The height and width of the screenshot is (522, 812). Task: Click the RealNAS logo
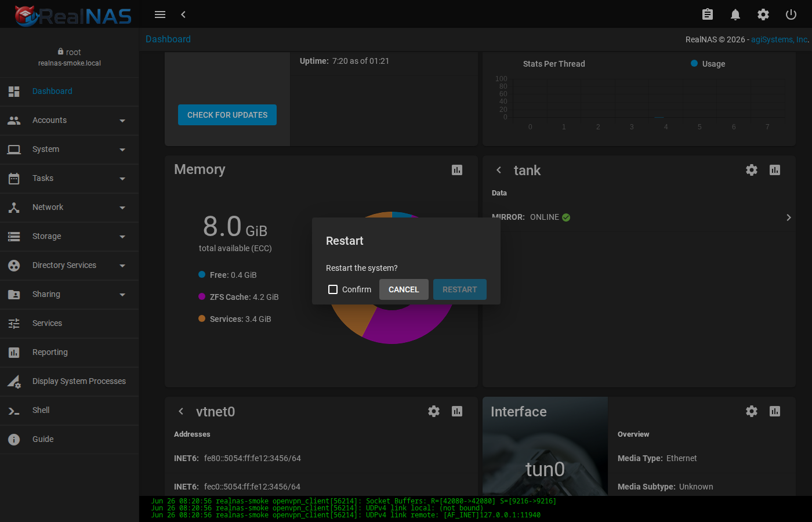[73, 15]
